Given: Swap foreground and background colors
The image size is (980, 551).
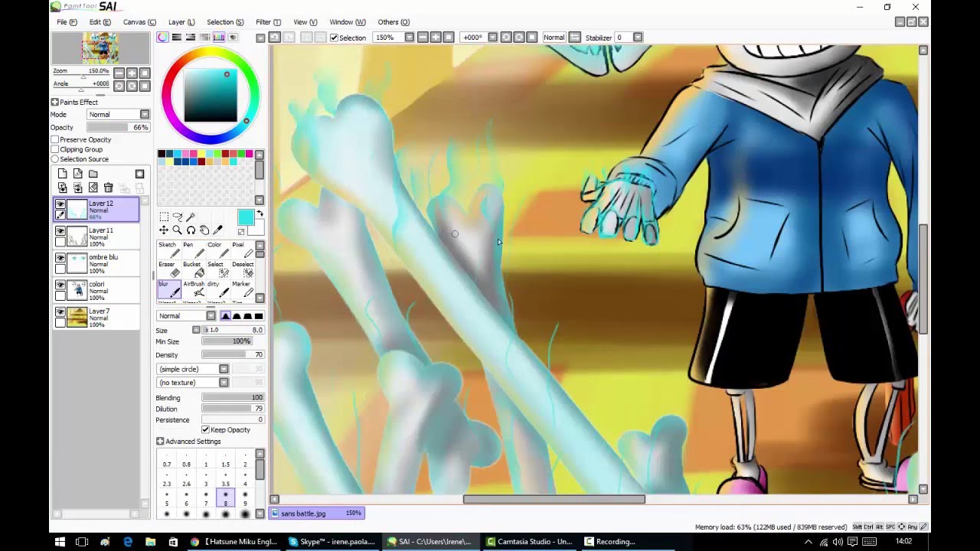Looking at the screenshot, I should 260,214.
